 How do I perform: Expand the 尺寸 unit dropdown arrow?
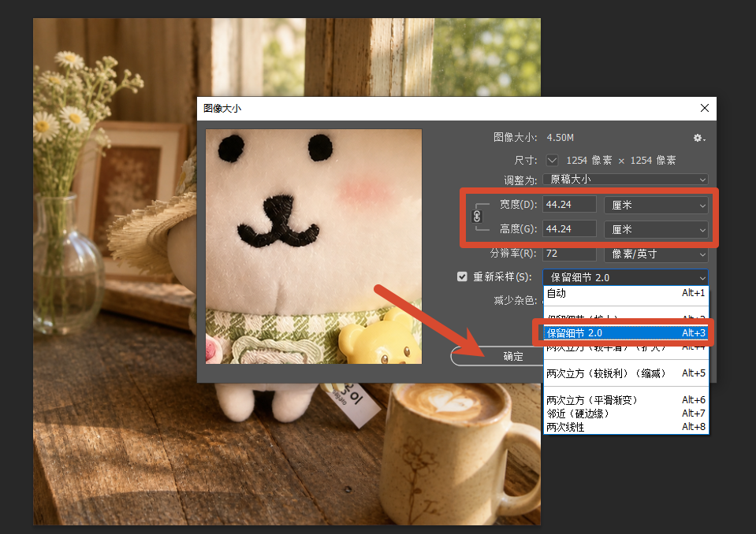pos(552,160)
